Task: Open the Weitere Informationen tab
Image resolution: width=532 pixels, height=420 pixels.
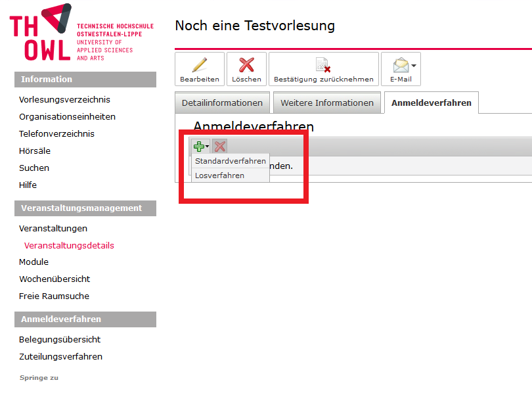Action: coord(326,103)
